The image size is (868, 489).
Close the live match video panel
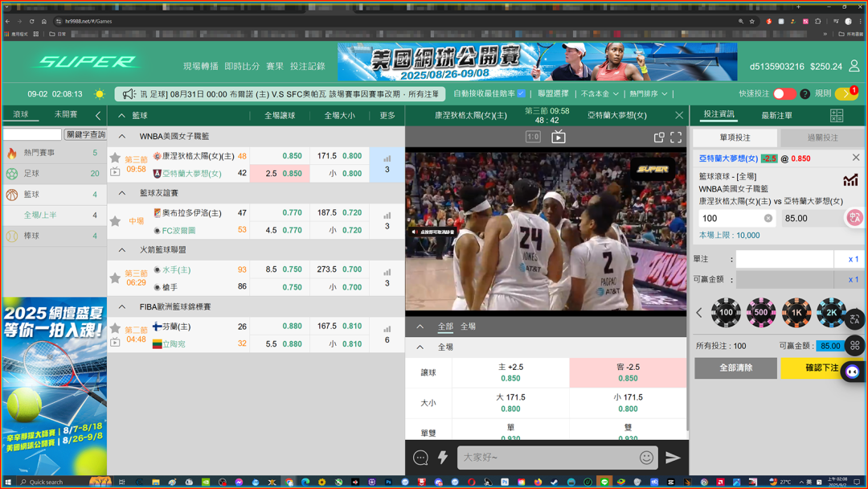679,115
